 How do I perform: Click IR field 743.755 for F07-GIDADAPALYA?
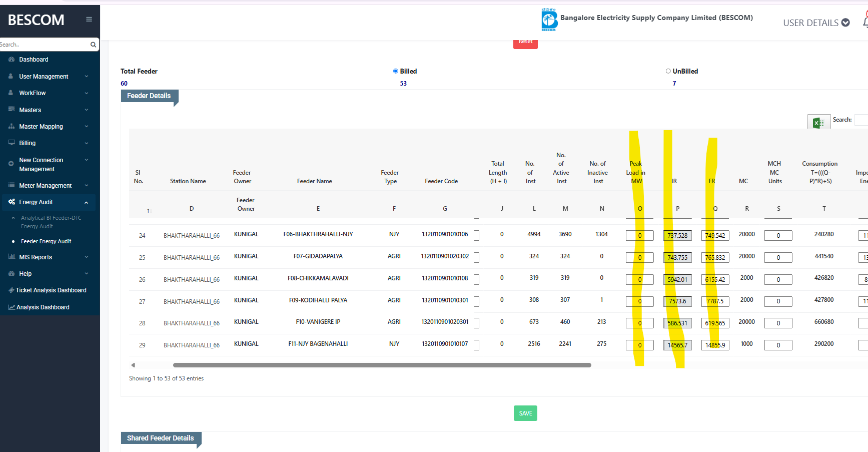tap(677, 257)
